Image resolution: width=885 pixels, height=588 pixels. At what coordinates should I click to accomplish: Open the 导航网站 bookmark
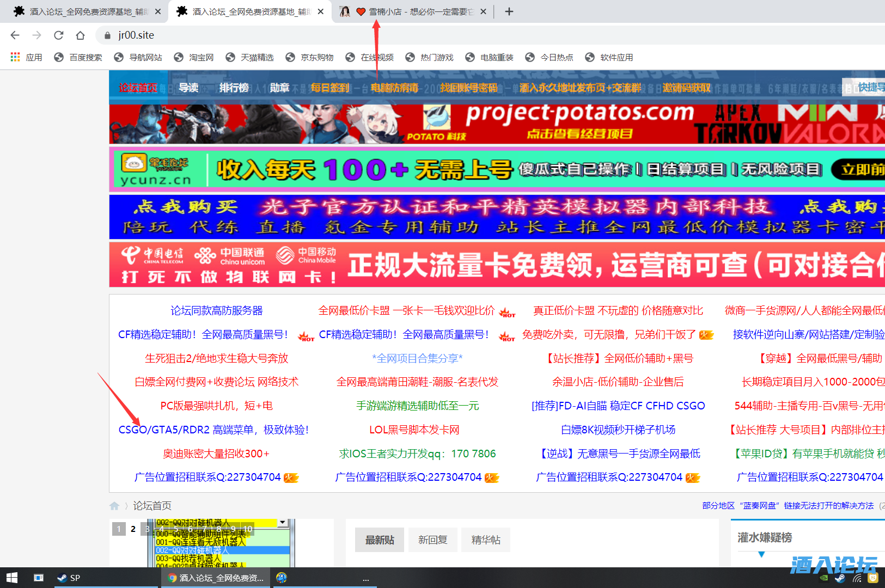(x=138, y=57)
